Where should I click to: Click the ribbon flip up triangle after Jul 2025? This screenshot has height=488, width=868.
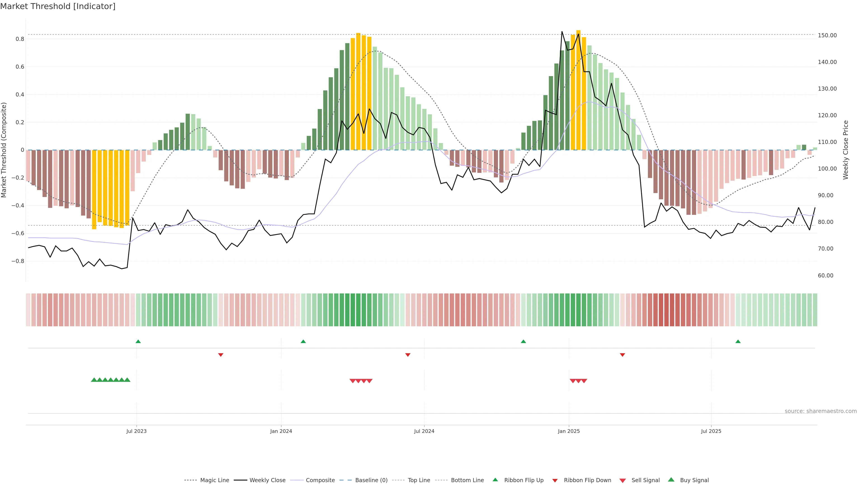[x=738, y=342]
